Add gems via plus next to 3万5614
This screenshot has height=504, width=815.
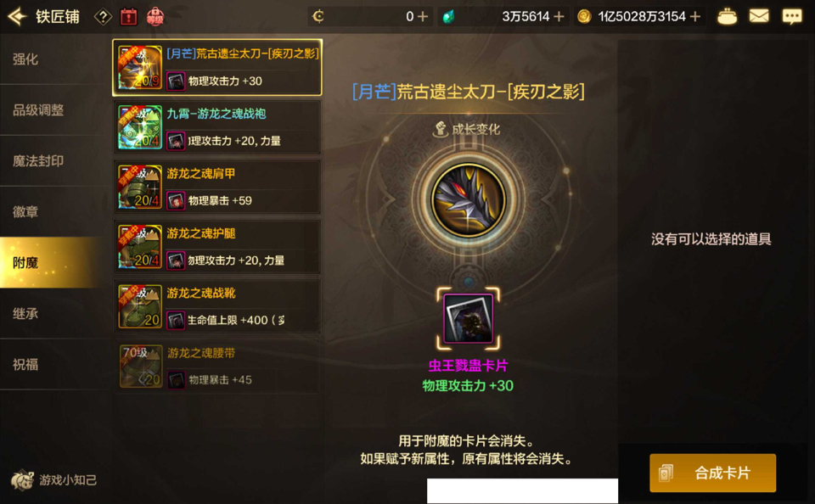(x=559, y=17)
